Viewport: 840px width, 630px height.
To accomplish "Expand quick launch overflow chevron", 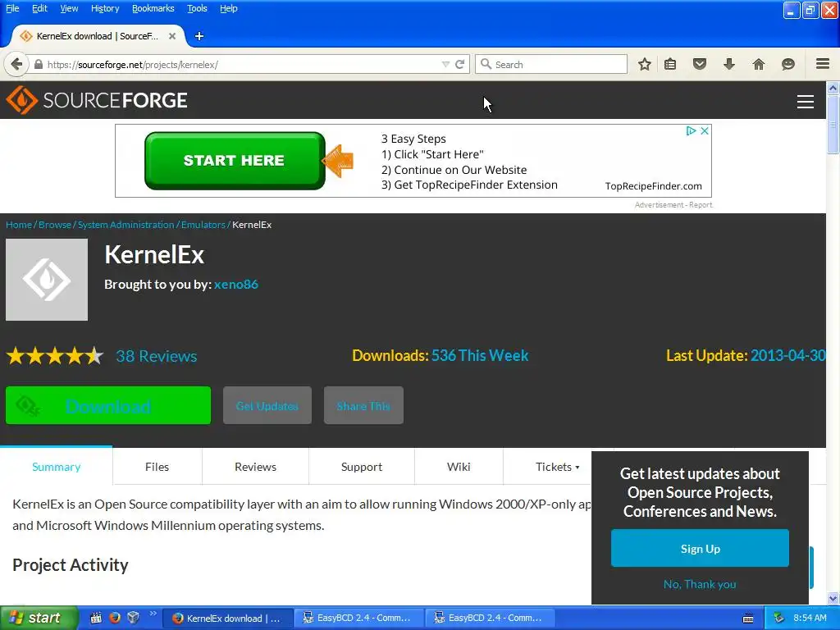I will click(153, 614).
